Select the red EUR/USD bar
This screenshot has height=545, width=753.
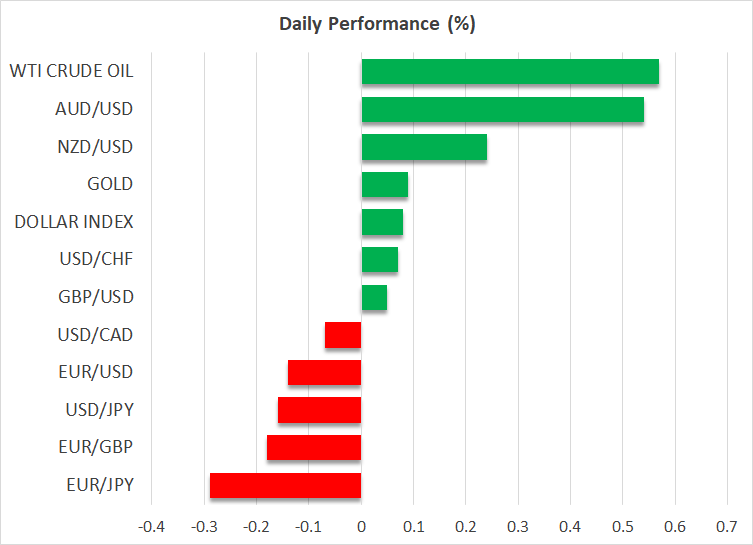[x=324, y=373]
